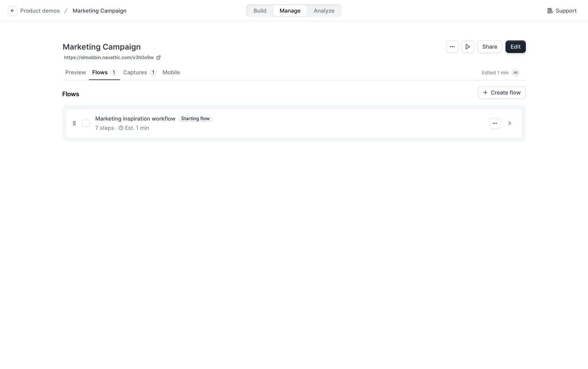Open the Preview tab
Screen dimensions: 588x369
[x=75, y=73]
